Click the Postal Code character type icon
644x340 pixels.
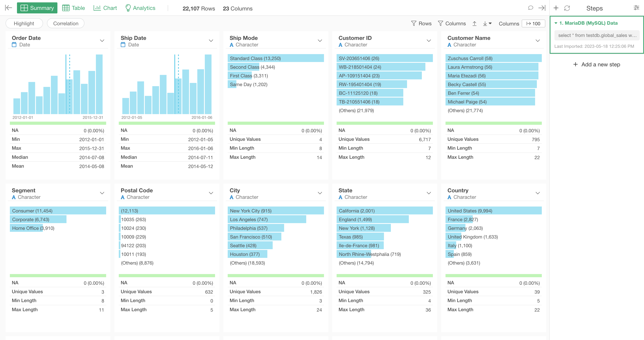click(x=123, y=197)
